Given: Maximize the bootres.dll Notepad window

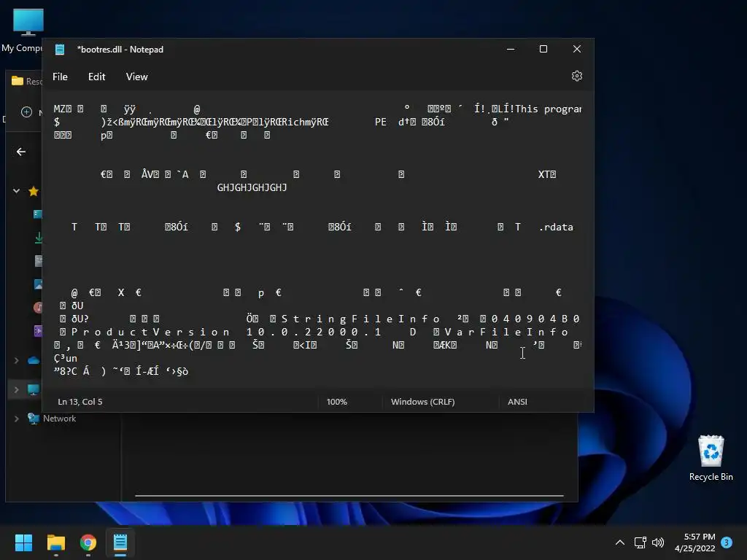Looking at the screenshot, I should click(543, 49).
